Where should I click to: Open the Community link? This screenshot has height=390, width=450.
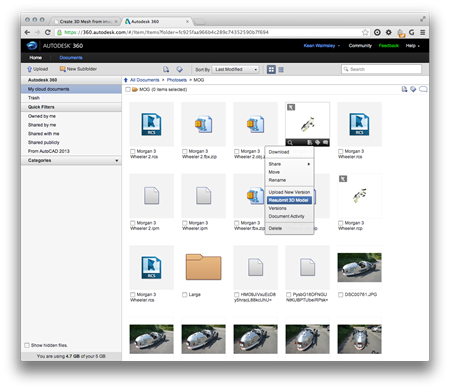(x=360, y=46)
